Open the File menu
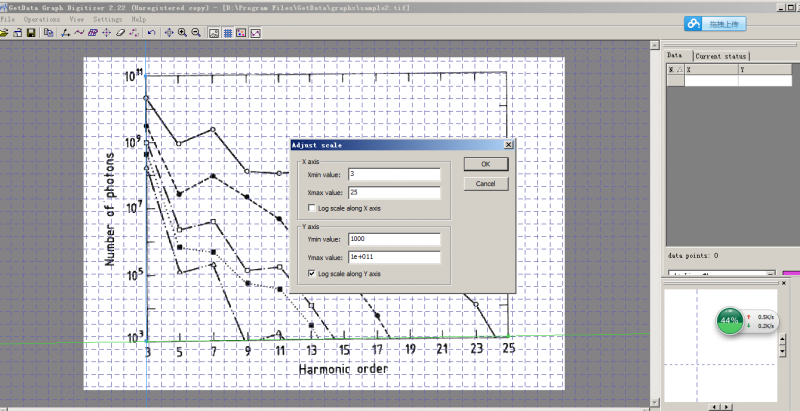This screenshot has width=800, height=411. click(x=8, y=19)
